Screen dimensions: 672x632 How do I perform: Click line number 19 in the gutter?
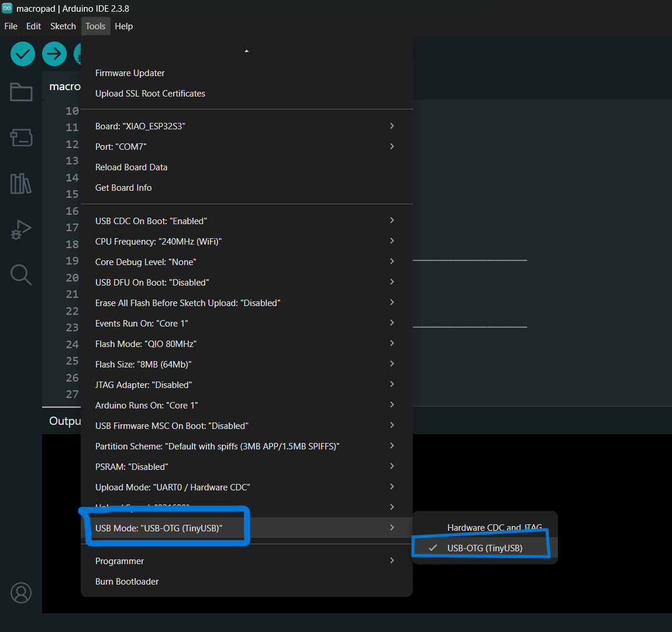72,260
